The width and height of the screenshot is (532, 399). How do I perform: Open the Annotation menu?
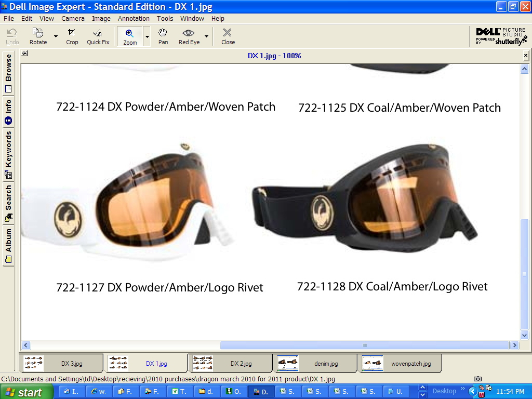tap(134, 18)
